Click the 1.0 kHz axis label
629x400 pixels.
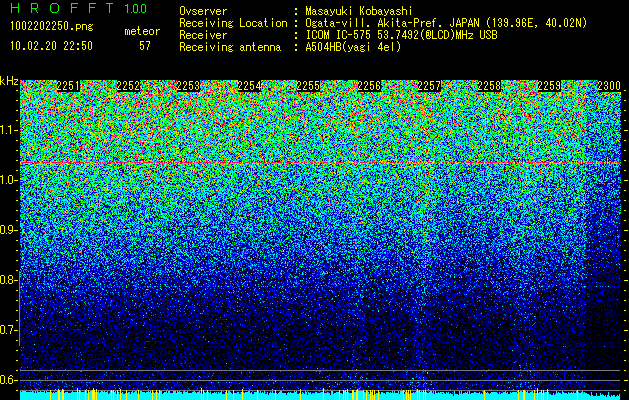9,180
